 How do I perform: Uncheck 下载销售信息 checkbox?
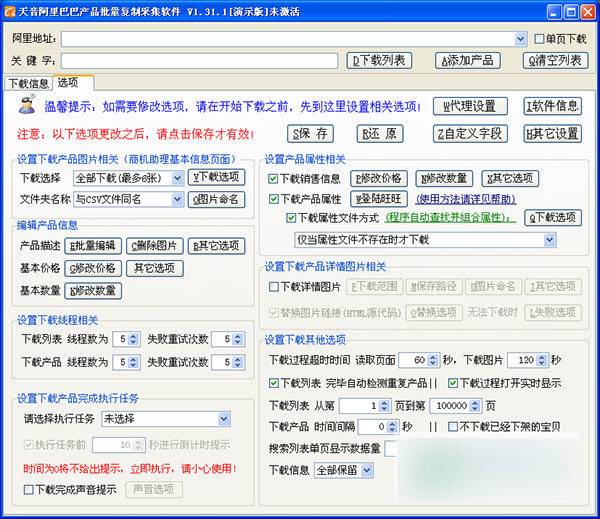(273, 179)
